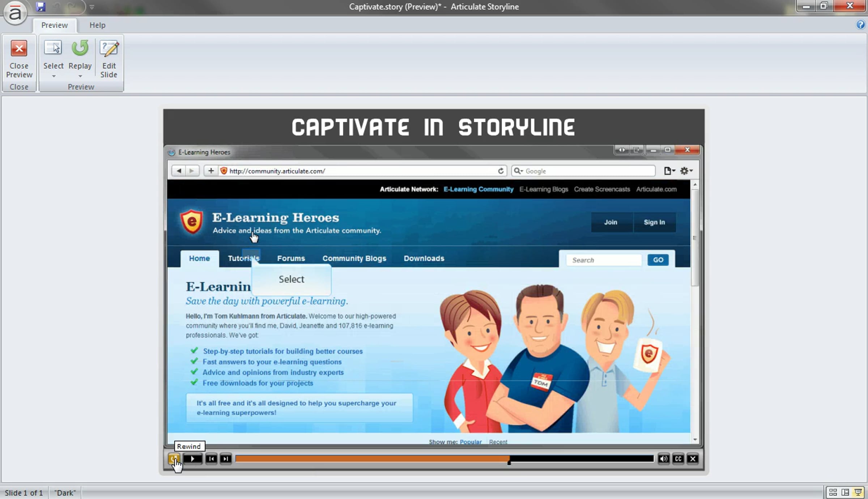The height and width of the screenshot is (499, 868).
Task: Switch to slide sorter view in status bar
Action: tap(833, 492)
